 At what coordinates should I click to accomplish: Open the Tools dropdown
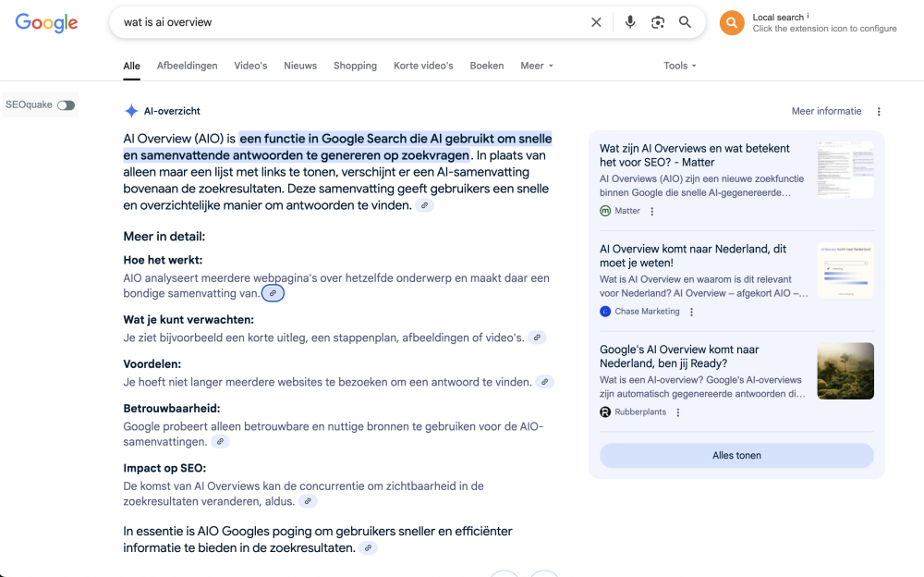point(680,66)
